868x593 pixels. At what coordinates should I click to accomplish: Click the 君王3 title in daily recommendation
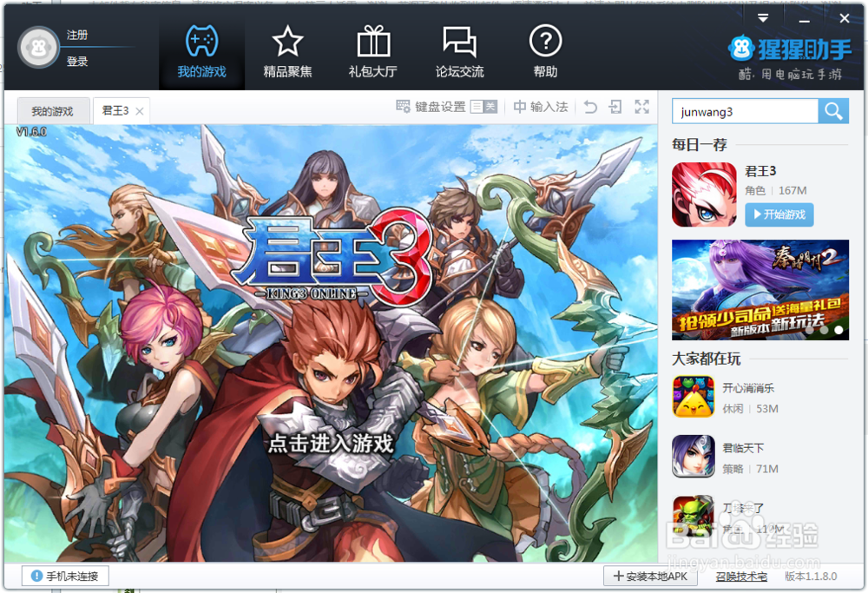pyautogui.click(x=760, y=171)
